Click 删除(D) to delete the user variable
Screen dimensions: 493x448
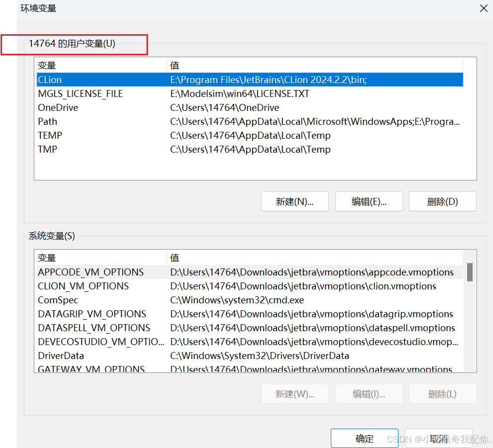(x=442, y=201)
